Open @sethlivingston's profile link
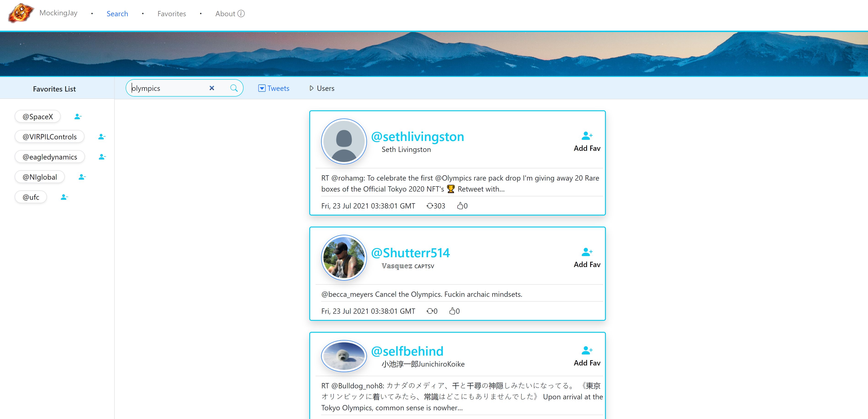This screenshot has width=868, height=419. click(x=418, y=136)
